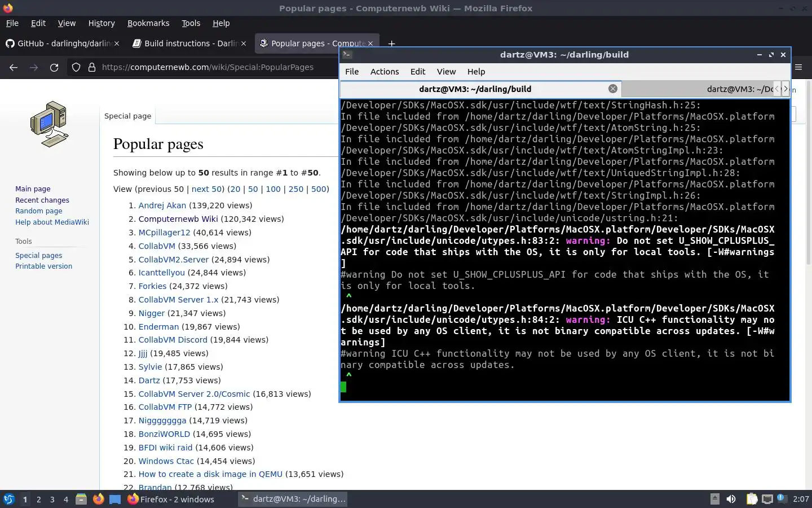This screenshot has width=812, height=508.
Task: Open BonziWORLD wiki page
Action: pyautogui.click(x=164, y=434)
